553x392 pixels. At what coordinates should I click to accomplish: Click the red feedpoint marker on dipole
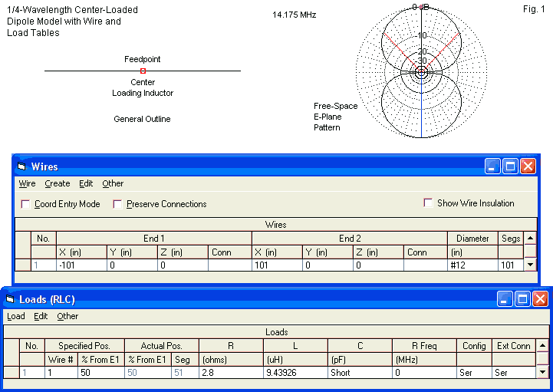point(143,71)
